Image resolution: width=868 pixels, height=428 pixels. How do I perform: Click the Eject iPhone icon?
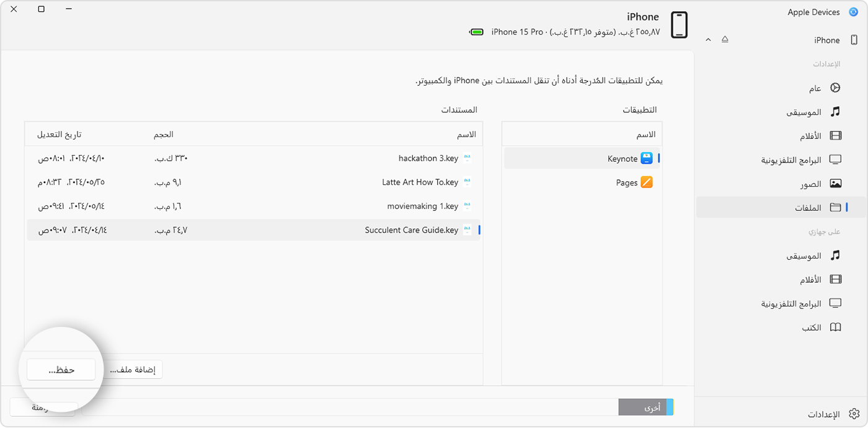725,38
